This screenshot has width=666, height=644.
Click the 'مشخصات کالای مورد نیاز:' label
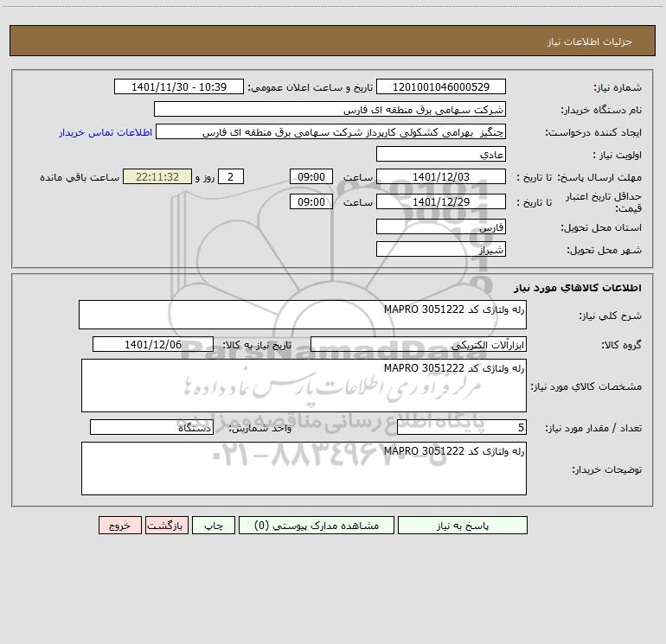click(586, 386)
